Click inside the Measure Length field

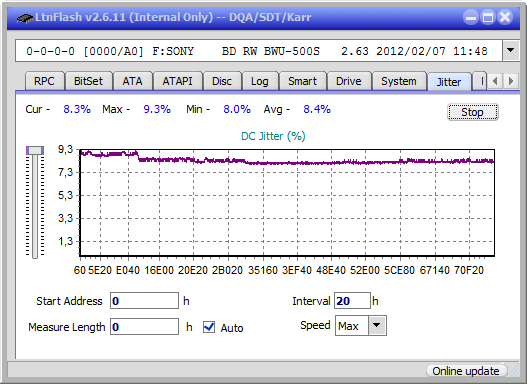click(144, 327)
